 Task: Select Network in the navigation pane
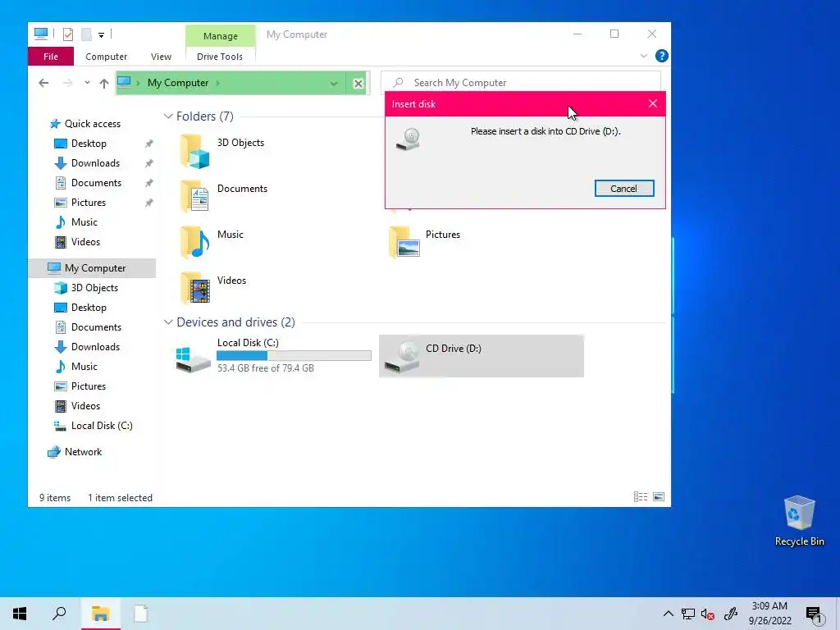tap(83, 452)
